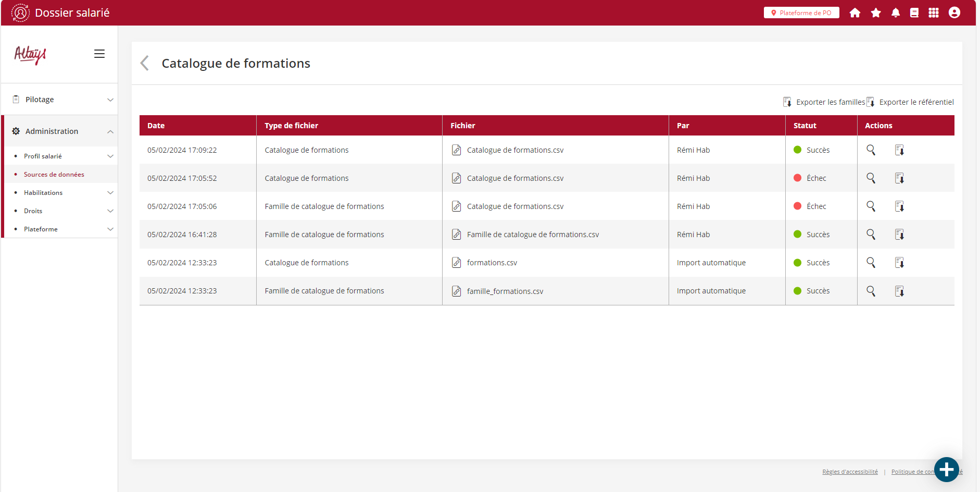Open notifications bell in the header
The width and height of the screenshot is (980, 492).
click(895, 13)
